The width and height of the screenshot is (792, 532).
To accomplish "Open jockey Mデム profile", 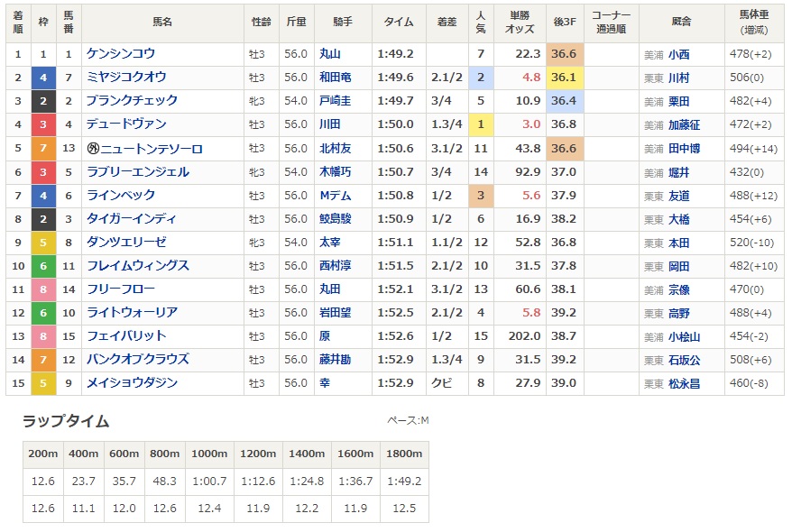I will click(335, 196).
